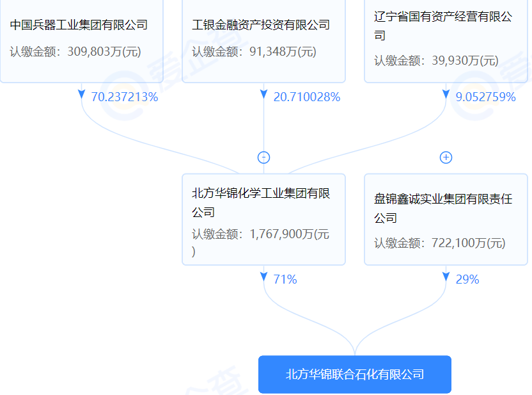Open company details for 北方华锦联合石化有限公司
Screen dimensions: 532x395
pyautogui.click(x=354, y=375)
